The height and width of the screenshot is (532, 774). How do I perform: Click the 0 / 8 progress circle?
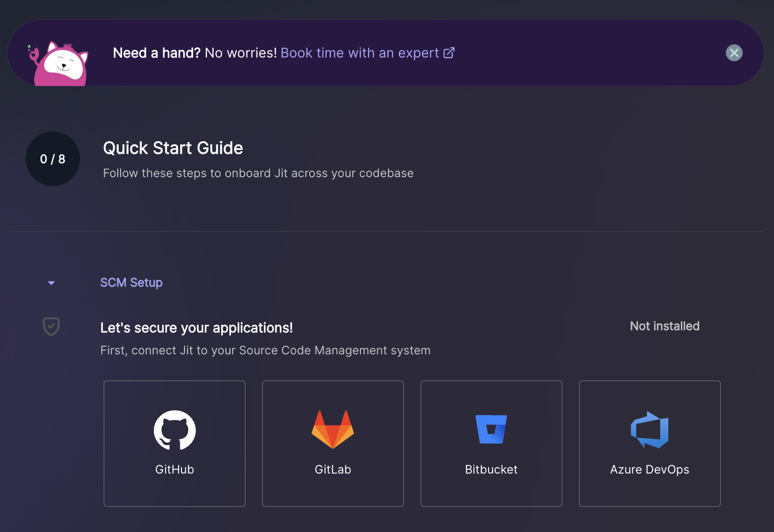pos(53,159)
